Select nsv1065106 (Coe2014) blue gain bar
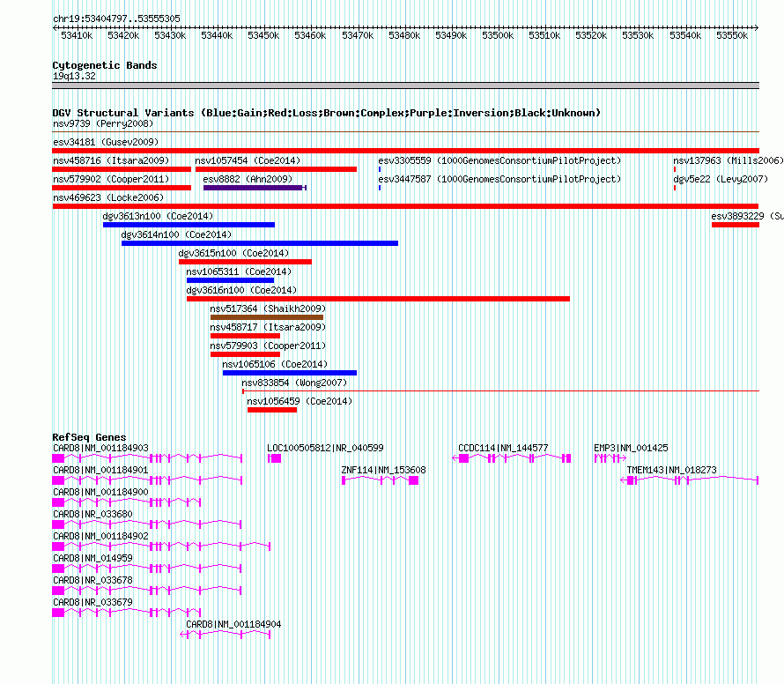The image size is (784, 684). (290, 373)
